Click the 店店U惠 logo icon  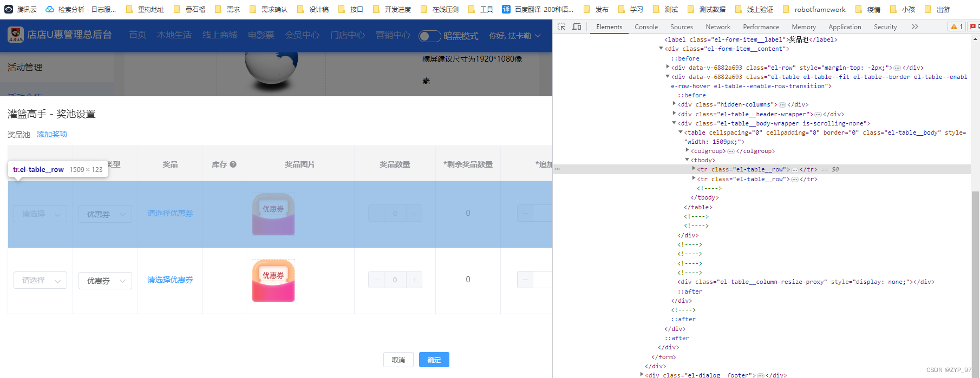[x=16, y=35]
